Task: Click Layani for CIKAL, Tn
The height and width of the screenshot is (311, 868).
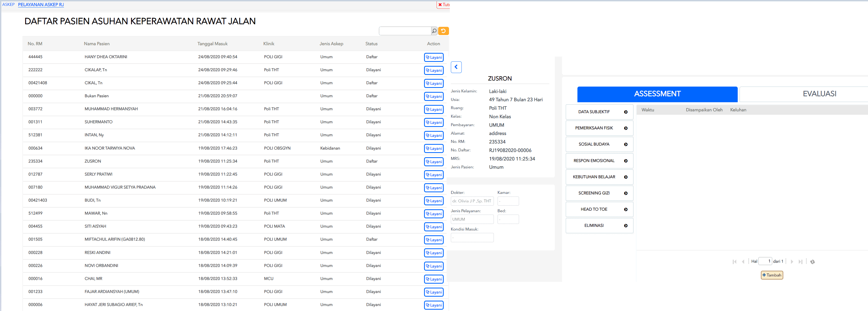Action: click(433, 83)
